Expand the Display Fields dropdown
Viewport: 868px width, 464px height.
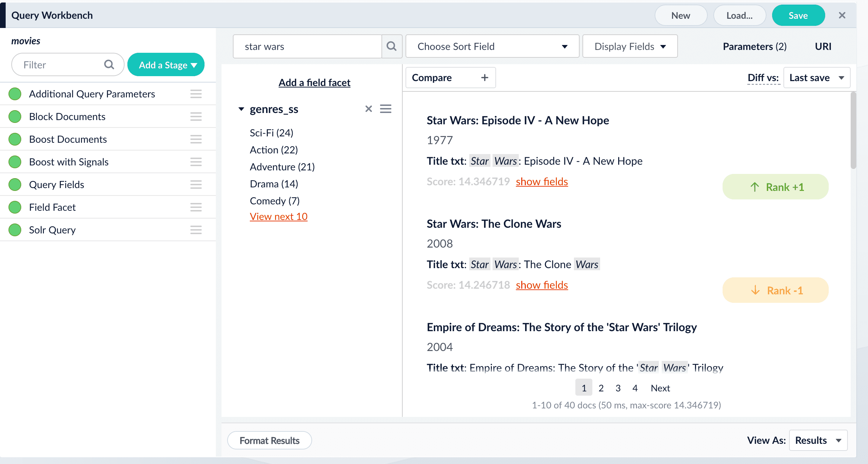tap(630, 46)
